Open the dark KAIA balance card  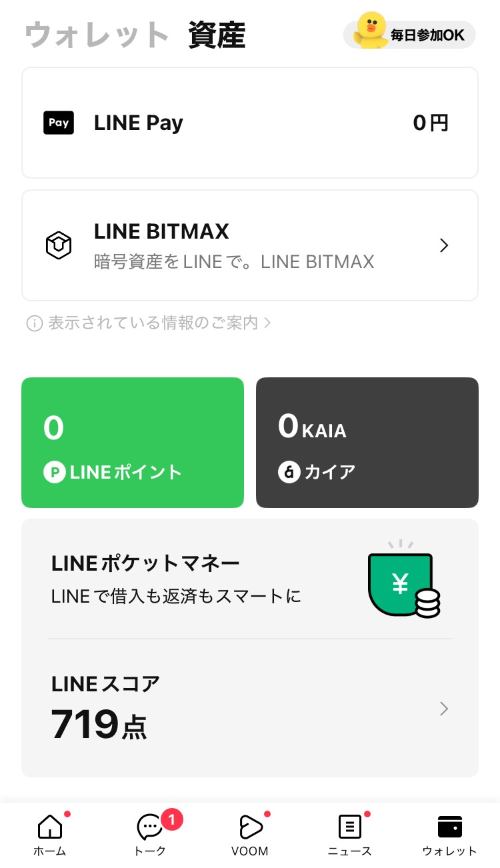click(367, 443)
